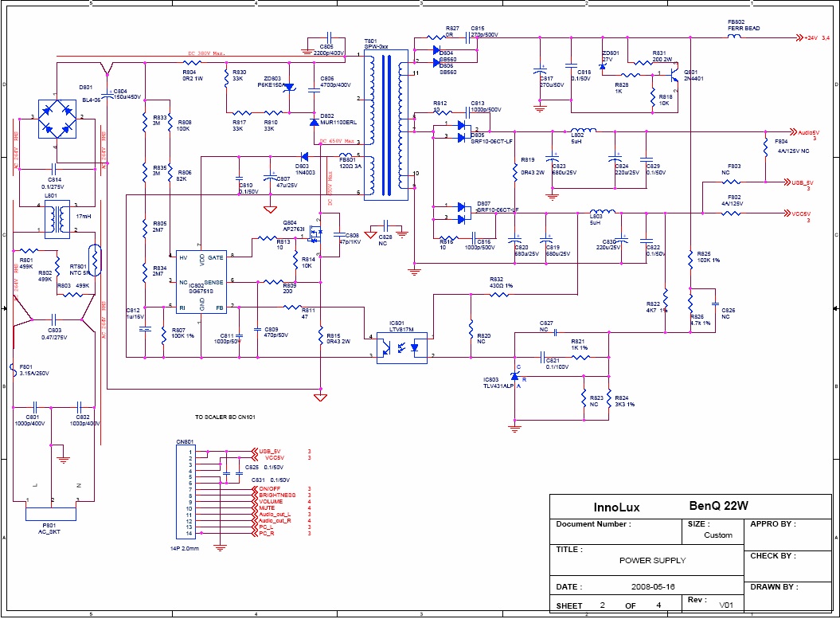Image resolution: width=840 pixels, height=619 pixels.
Task: Click the VCC5V output port on right
Action: coord(799,214)
